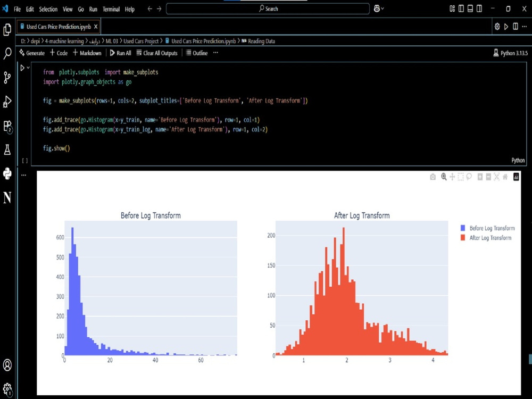The height and width of the screenshot is (399, 532).
Task: Expand the run-cell dropdown arrow
Action: pos(29,68)
